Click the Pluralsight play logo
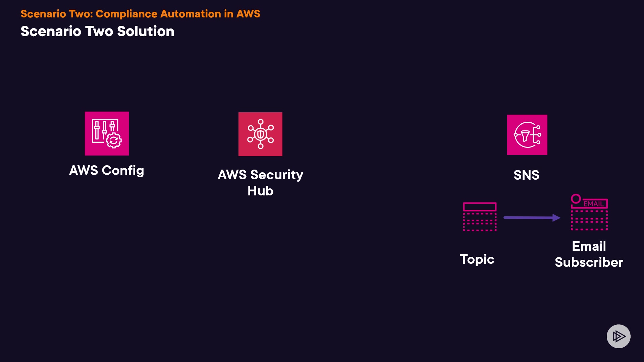Viewport: 644px width, 362px height. click(x=619, y=336)
